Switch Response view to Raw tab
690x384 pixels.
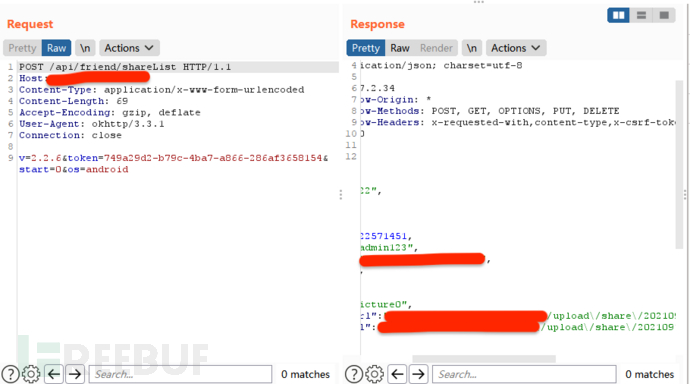(x=400, y=48)
